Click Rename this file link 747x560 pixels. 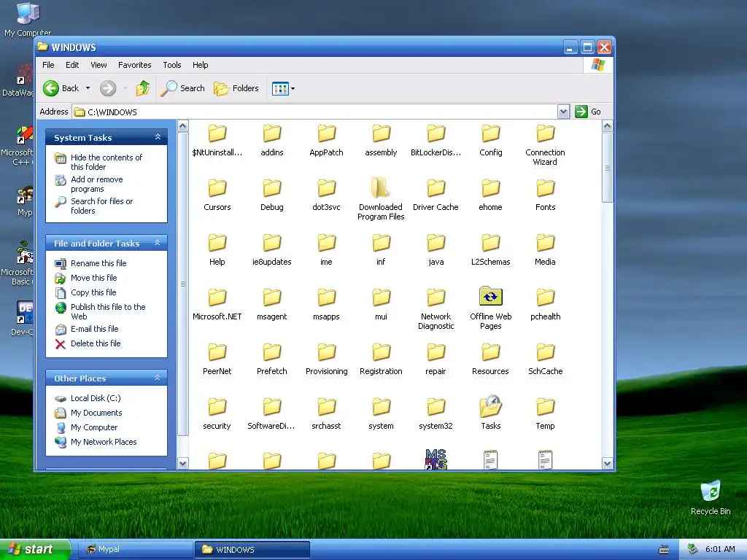click(x=98, y=262)
